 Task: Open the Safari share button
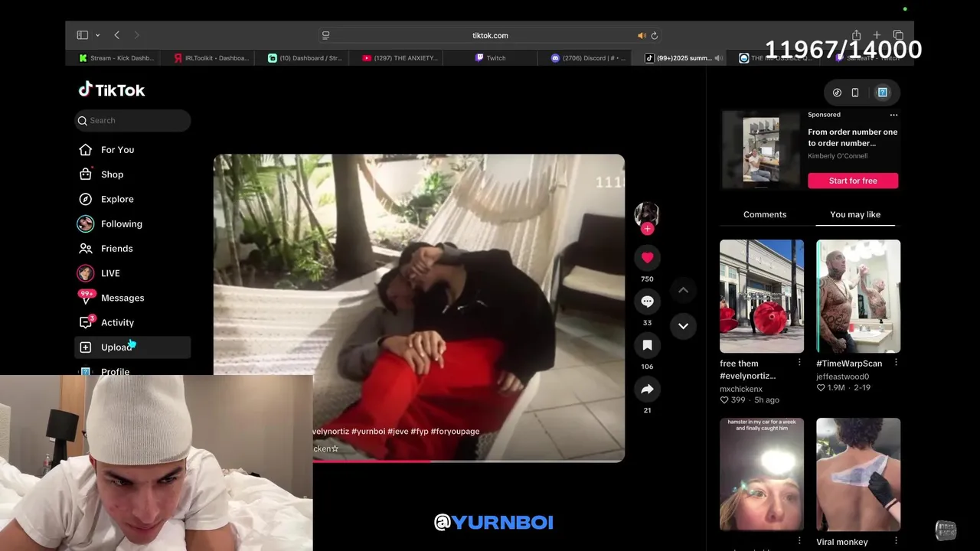click(856, 35)
